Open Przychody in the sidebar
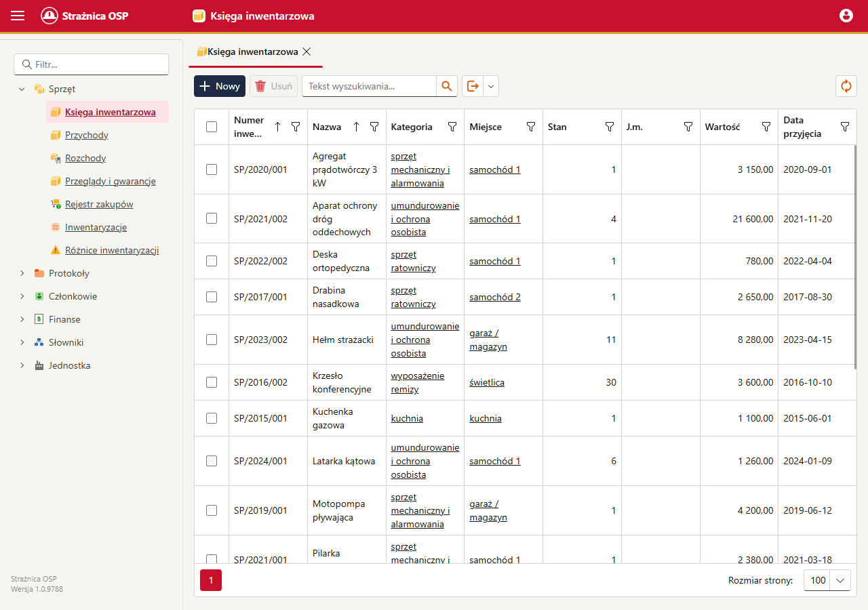868x610 pixels. click(87, 135)
